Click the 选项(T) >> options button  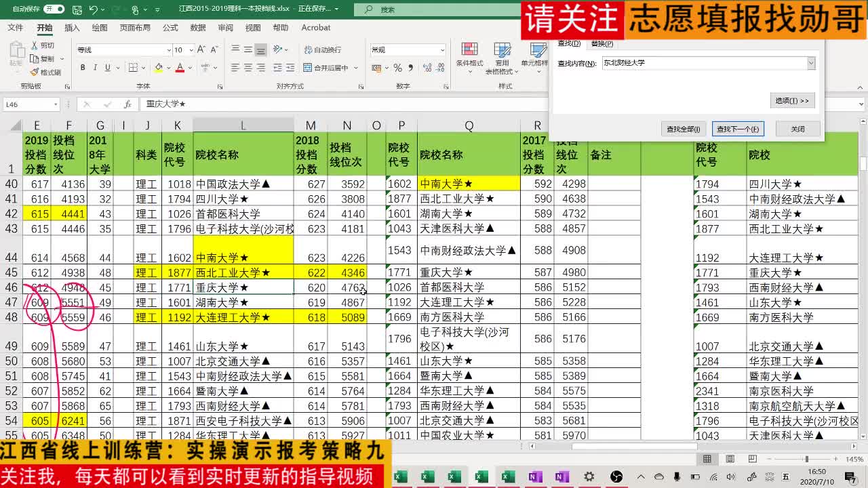[x=792, y=100]
